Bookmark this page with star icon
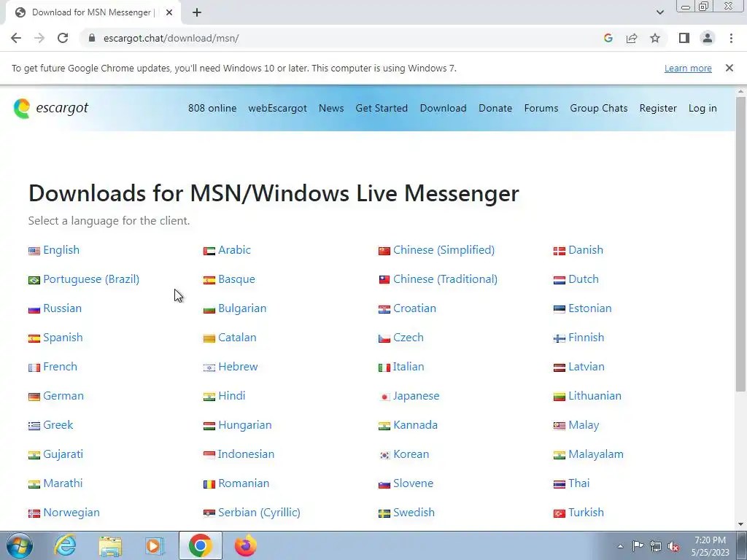The image size is (747, 560). pos(655,38)
